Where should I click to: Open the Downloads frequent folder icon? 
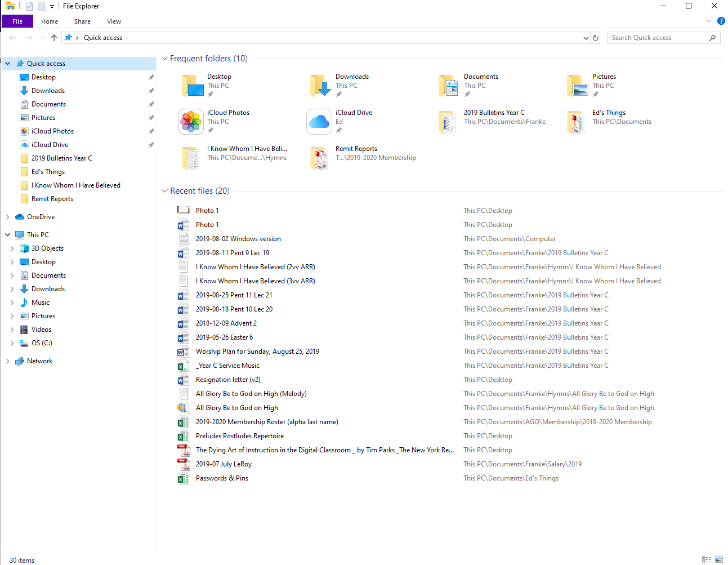321,86
